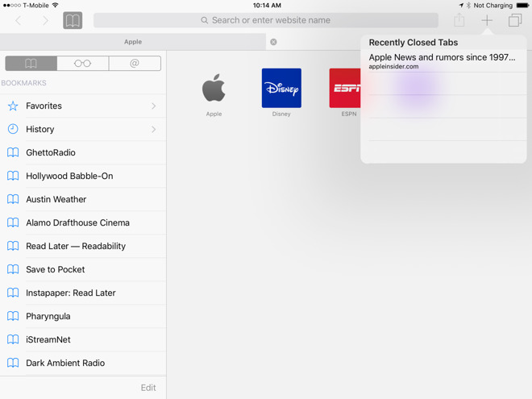Switch to Reading List glasses segment
The image size is (532, 399).
[x=83, y=64]
